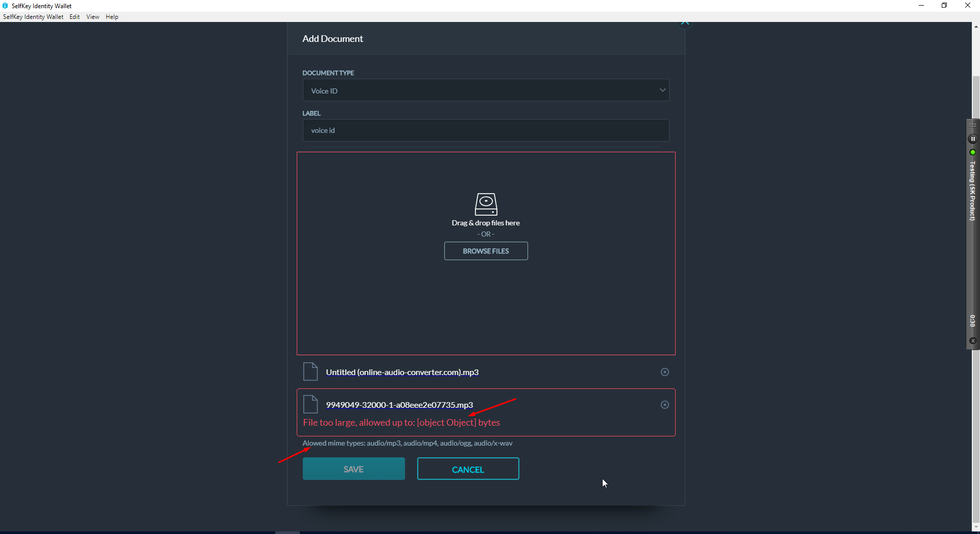Remove the 9949049-32000 mp3 file
980x534 pixels.
pos(664,405)
